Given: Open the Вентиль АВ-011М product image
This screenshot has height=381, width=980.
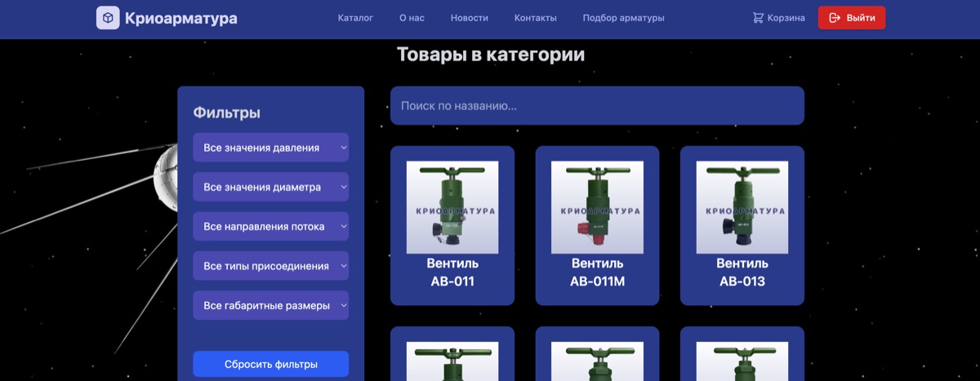Looking at the screenshot, I should point(598,207).
